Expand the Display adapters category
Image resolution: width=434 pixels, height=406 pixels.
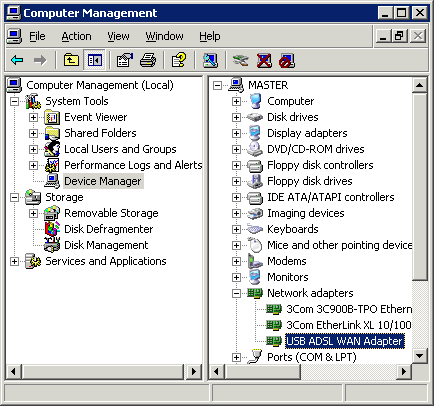coord(236,133)
